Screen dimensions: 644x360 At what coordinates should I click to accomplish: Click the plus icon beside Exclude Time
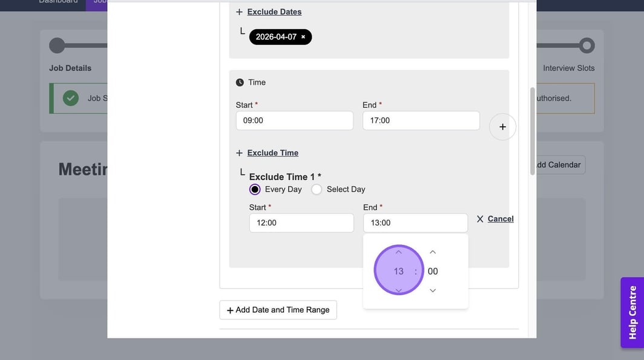tap(239, 153)
